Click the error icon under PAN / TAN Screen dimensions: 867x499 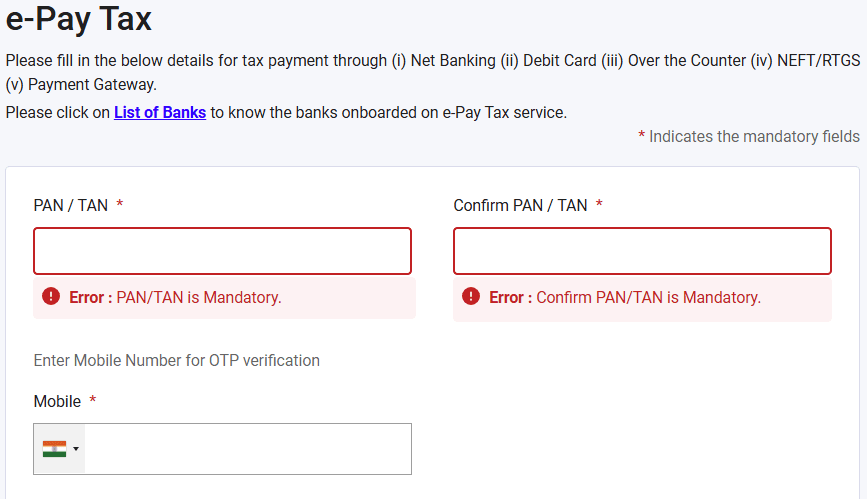(x=51, y=297)
